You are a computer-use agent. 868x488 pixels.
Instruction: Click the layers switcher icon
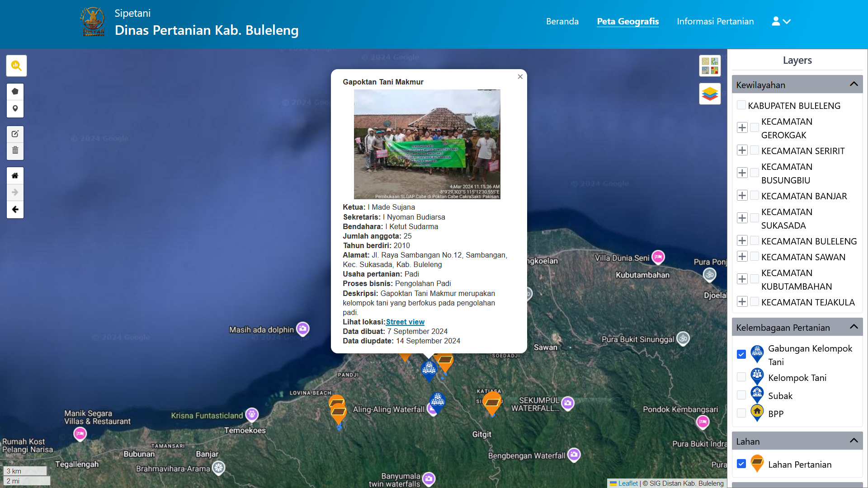[710, 94]
